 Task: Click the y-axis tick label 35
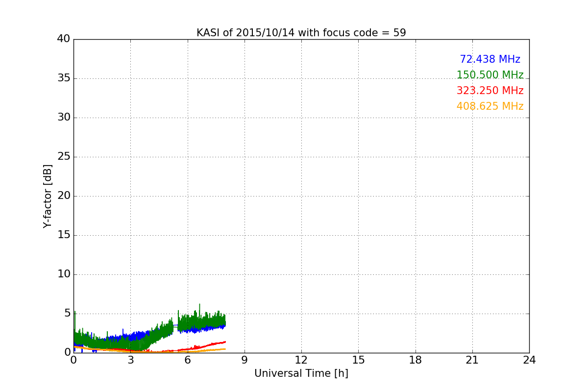(64, 78)
